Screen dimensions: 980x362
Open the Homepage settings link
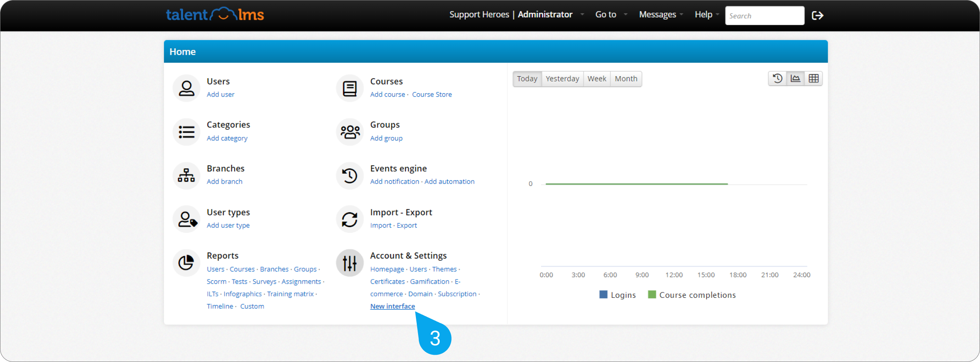pos(387,269)
